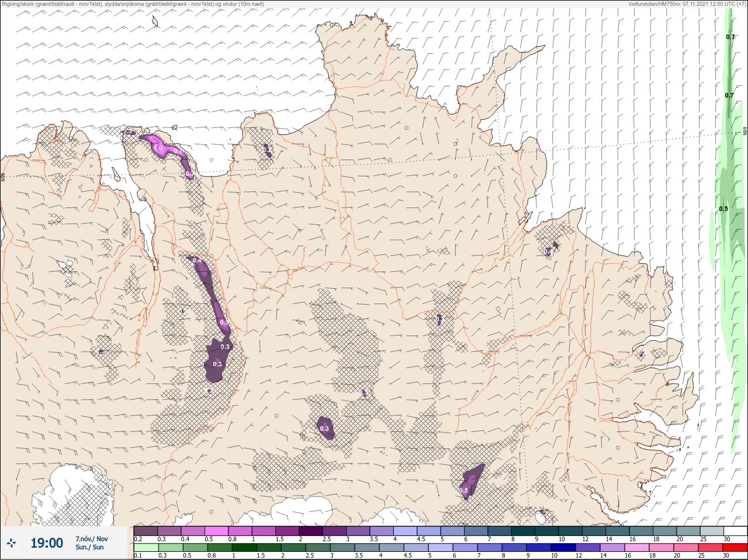Click the small island off the northwest coast
The height and width of the screenshot is (560, 748).
[x=155, y=22]
